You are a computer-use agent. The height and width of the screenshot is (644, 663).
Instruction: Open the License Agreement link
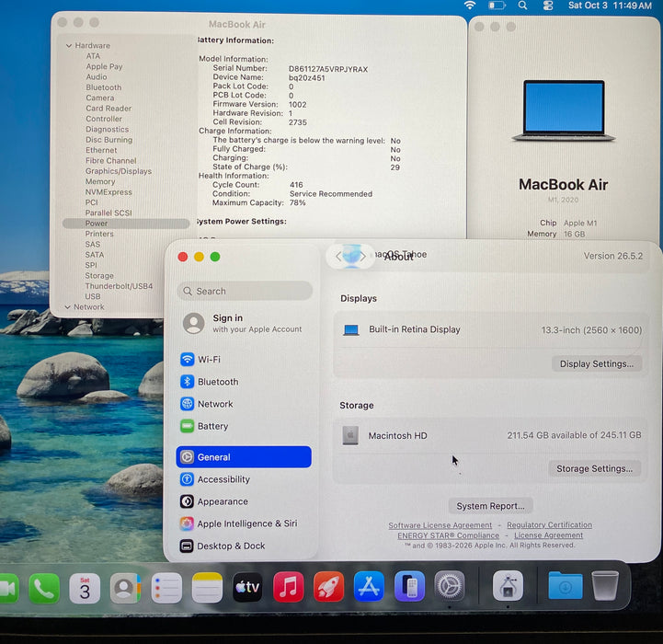click(548, 535)
